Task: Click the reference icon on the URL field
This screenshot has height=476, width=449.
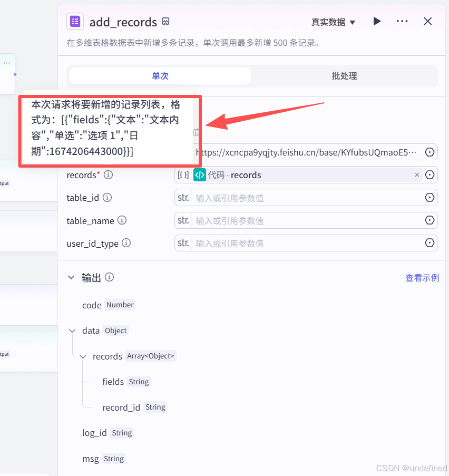Action: (x=430, y=152)
